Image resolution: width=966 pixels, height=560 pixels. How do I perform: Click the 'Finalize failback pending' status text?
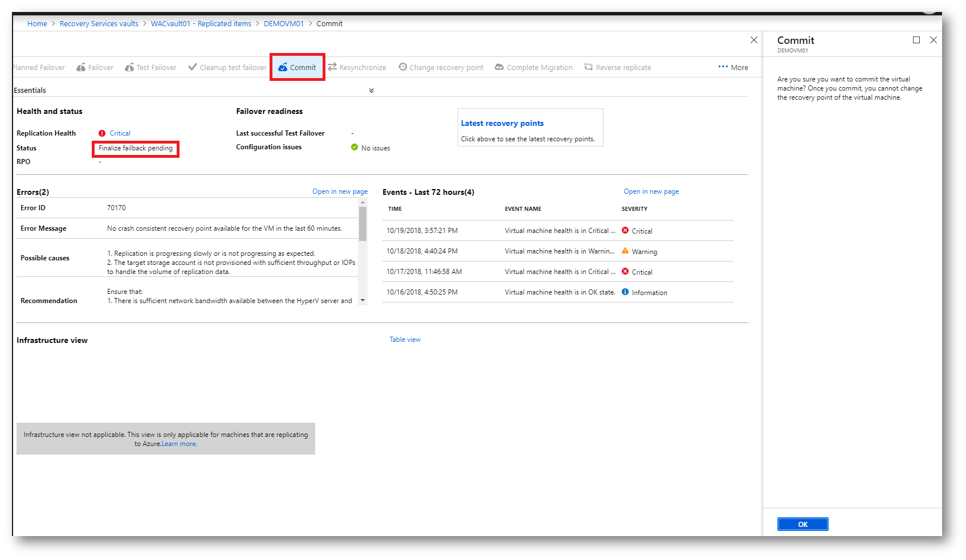click(x=136, y=148)
